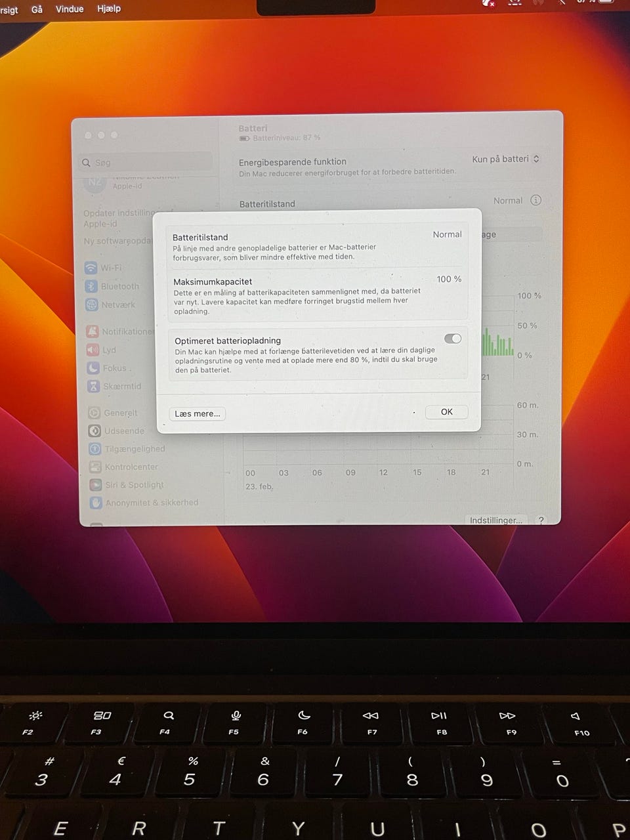630x840 pixels.
Task: Click Opdater indstillinger Apple-id entry
Action: click(119, 218)
